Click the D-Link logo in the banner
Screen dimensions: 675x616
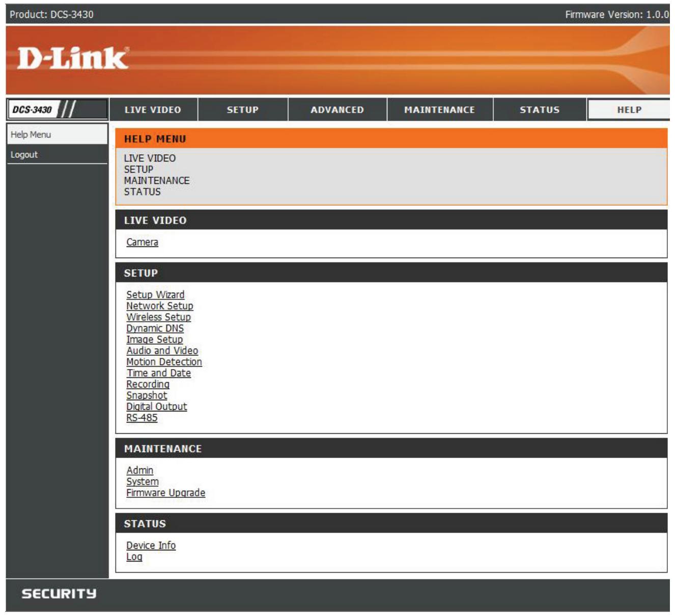point(73,59)
